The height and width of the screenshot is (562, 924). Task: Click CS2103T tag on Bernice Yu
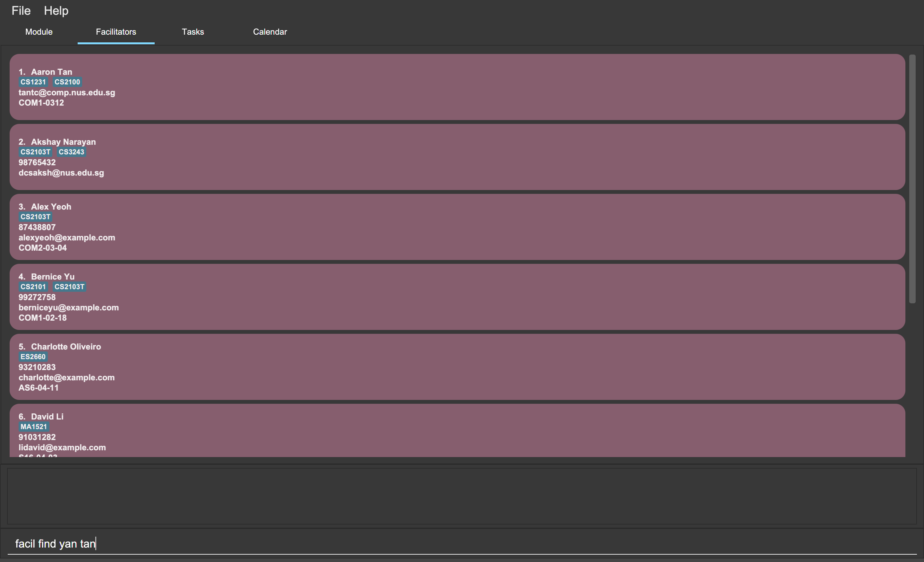[x=69, y=287]
